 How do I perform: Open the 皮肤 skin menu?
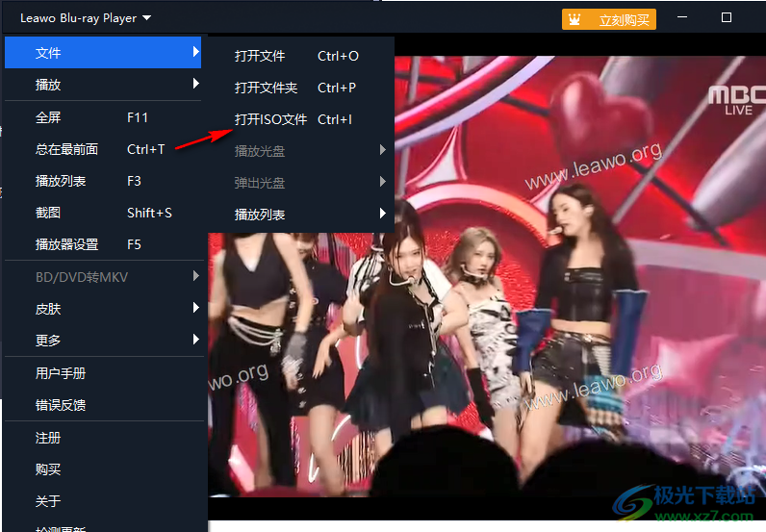pos(103,309)
